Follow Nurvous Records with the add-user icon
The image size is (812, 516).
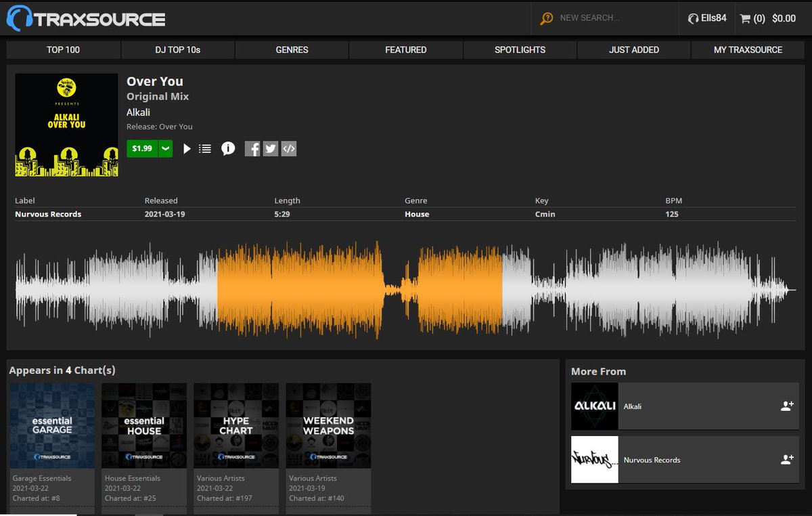[x=787, y=459]
